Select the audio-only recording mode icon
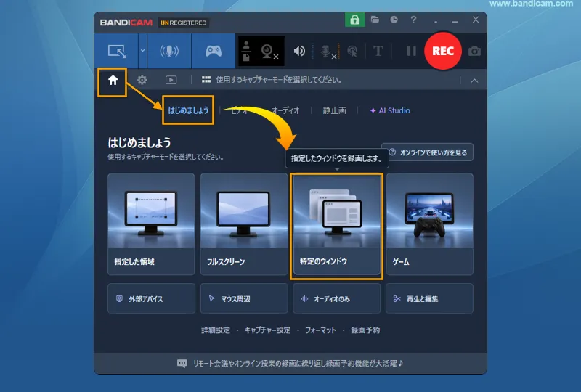The height and width of the screenshot is (392, 581). tap(169, 51)
